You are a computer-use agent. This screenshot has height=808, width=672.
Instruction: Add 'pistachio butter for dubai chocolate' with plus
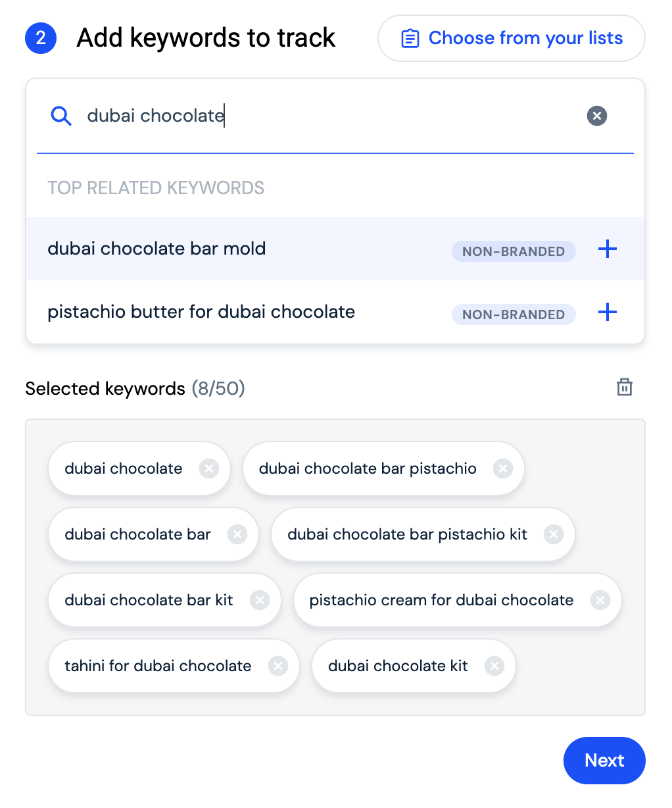click(608, 312)
